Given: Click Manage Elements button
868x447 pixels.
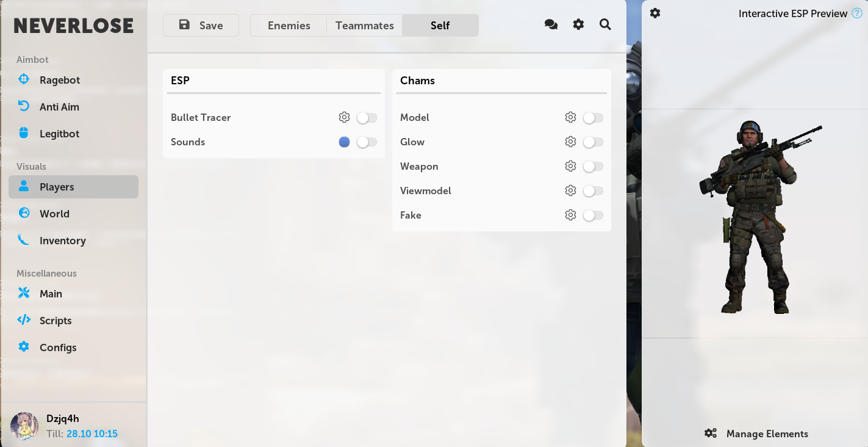Looking at the screenshot, I should [x=756, y=434].
